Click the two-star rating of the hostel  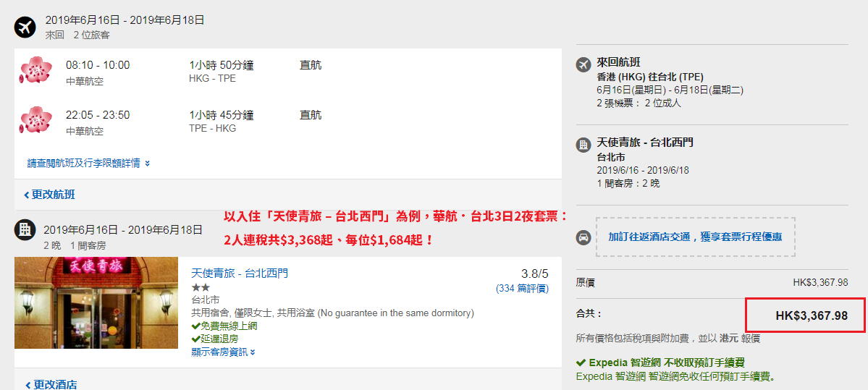click(x=201, y=288)
